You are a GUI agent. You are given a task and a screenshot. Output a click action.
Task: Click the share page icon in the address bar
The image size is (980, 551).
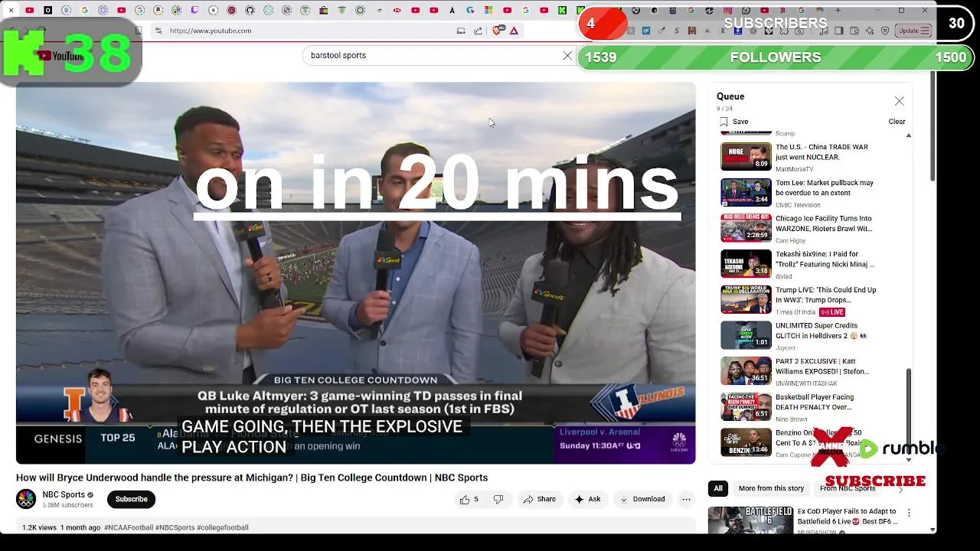[479, 31]
